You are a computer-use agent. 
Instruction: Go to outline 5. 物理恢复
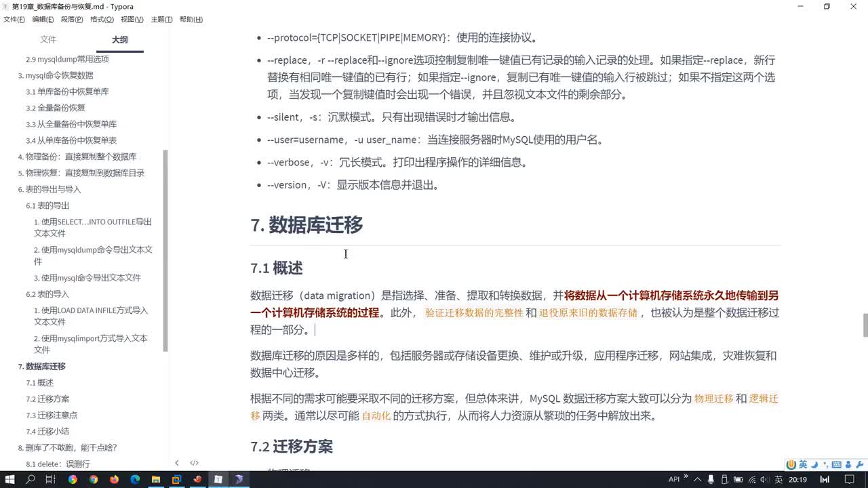click(x=81, y=173)
